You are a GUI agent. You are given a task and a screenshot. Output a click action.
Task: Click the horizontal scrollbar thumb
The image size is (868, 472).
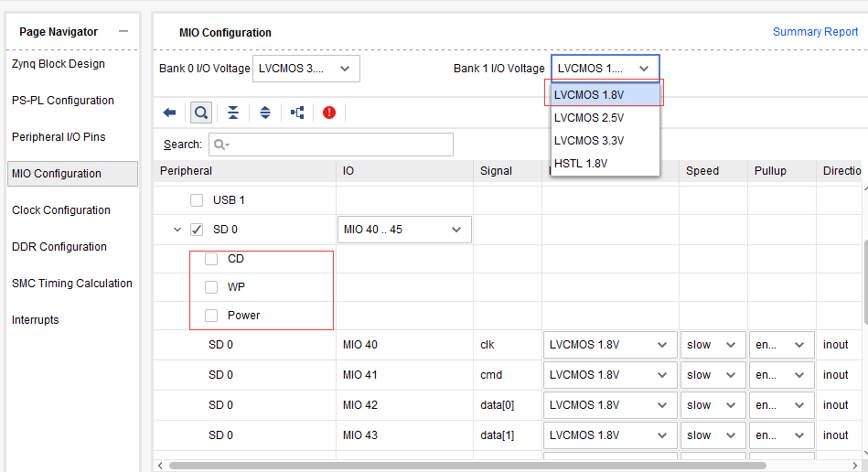[x=467, y=466]
